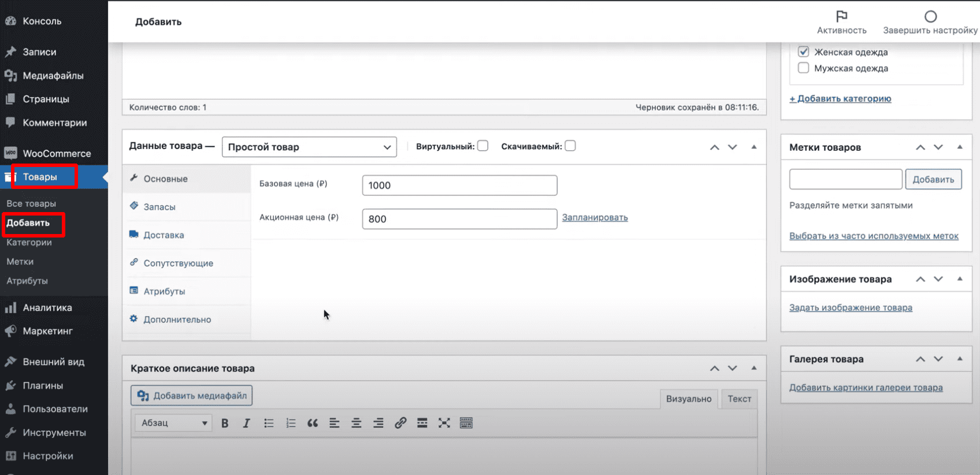Select the Сопутствующие product data tab
This screenshot has height=475, width=980.
point(187,263)
